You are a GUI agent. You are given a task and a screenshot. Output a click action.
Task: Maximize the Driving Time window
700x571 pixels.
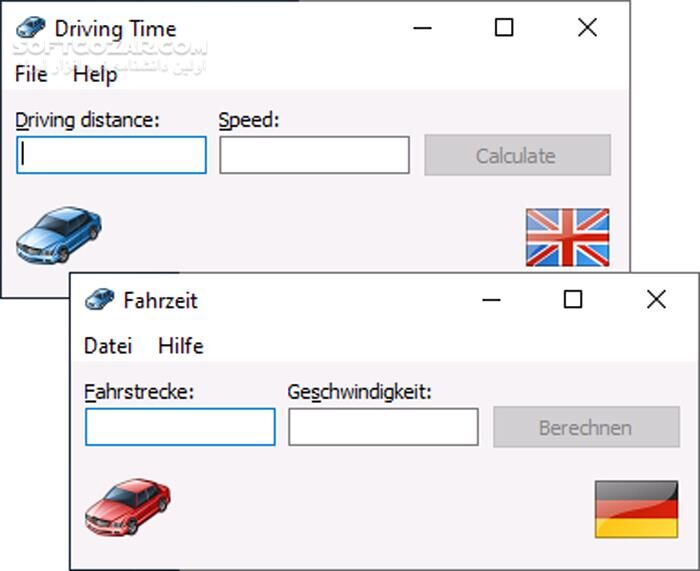pyautogui.click(x=504, y=28)
